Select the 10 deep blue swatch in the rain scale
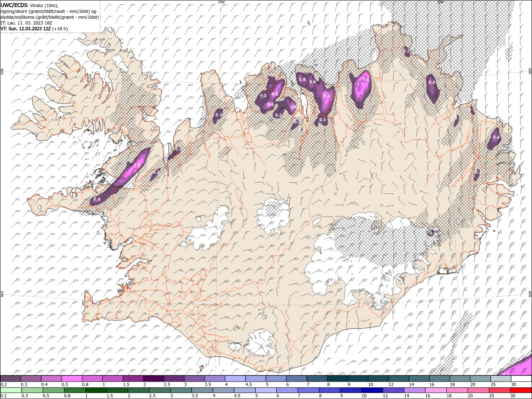 coord(372,390)
